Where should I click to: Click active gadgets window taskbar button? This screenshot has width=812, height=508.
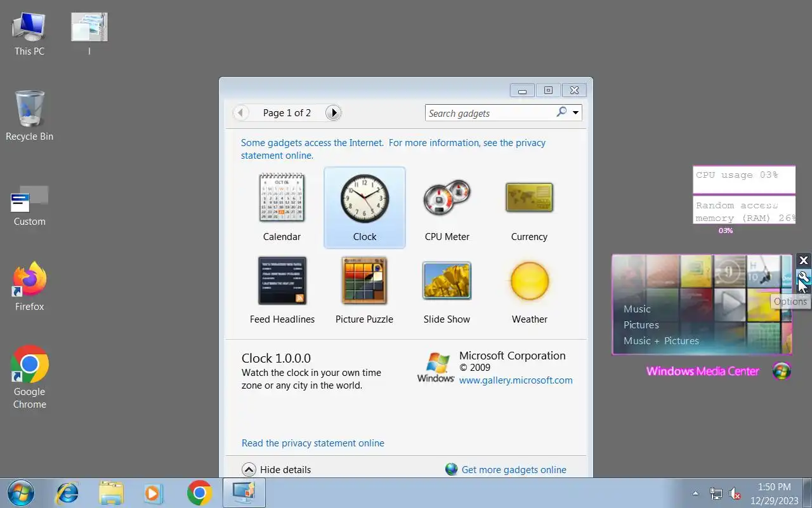pyautogui.click(x=244, y=493)
